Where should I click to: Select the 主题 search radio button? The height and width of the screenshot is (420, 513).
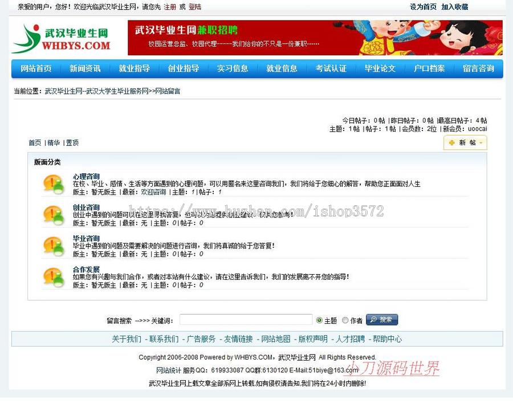pyautogui.click(x=320, y=320)
